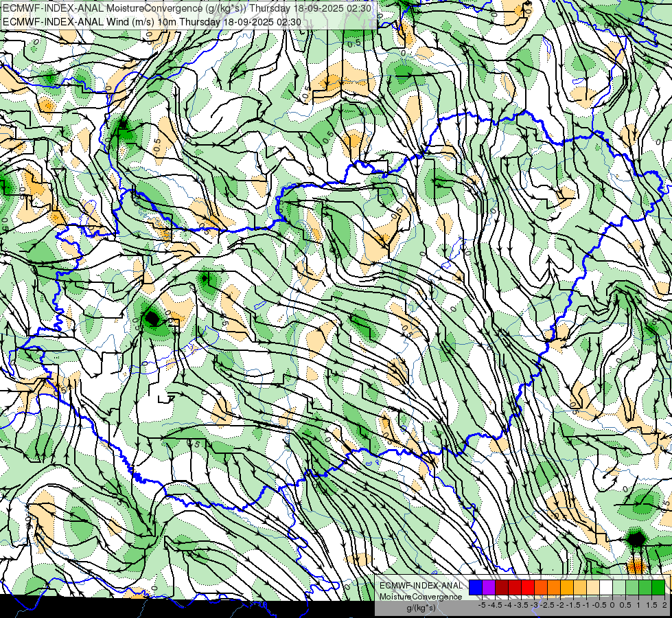
Task: Pick legend swatch between -3.5 and -3
Action: (x=528, y=588)
